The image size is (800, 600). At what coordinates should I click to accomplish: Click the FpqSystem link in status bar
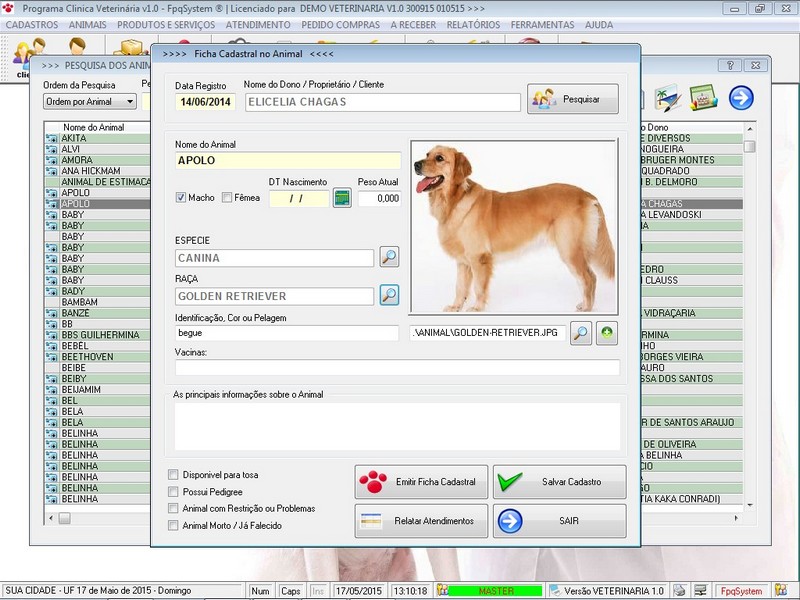point(741,591)
